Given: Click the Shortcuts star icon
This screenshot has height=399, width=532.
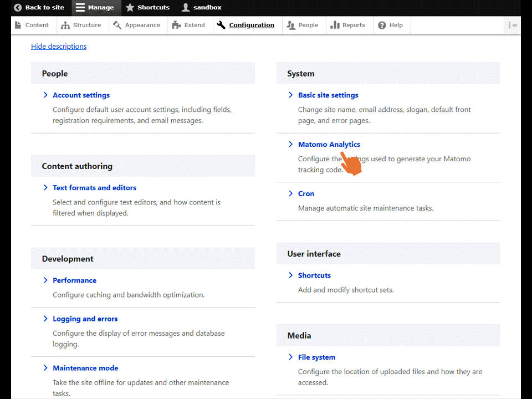Looking at the screenshot, I should 131,7.
